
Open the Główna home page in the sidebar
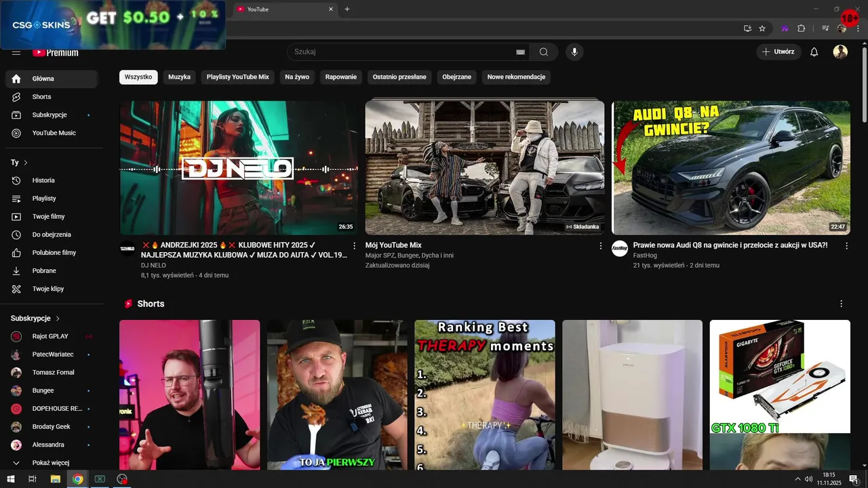(52, 79)
